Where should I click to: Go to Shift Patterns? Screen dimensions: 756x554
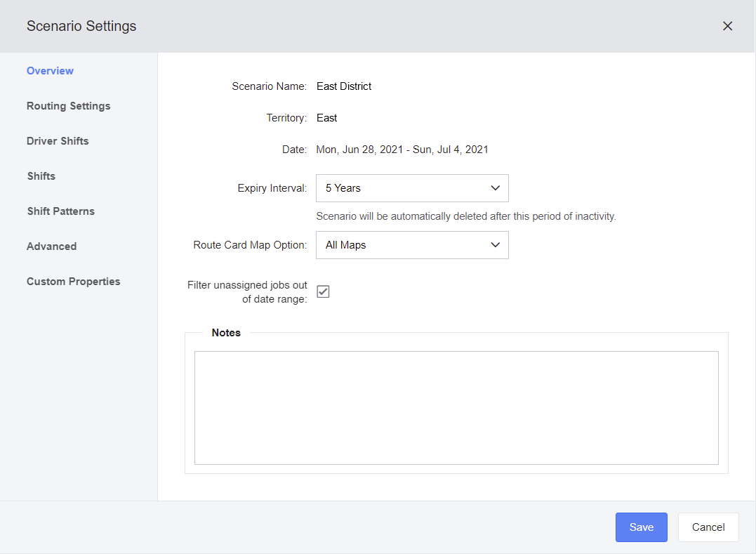(61, 211)
